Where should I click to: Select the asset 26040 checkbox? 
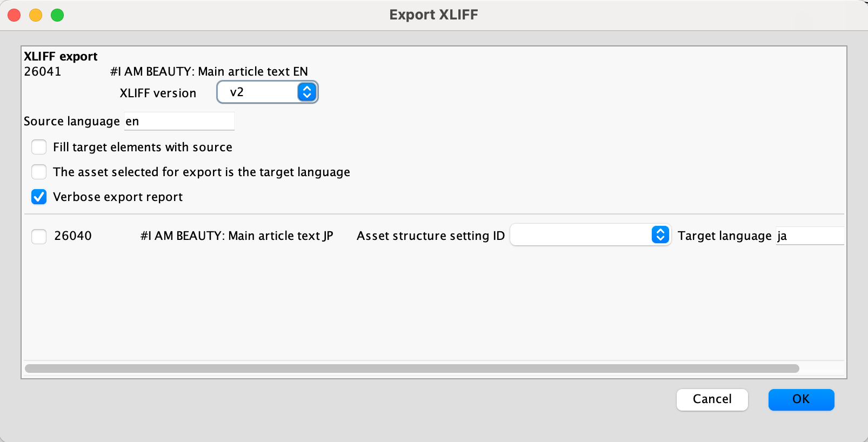[x=39, y=236]
